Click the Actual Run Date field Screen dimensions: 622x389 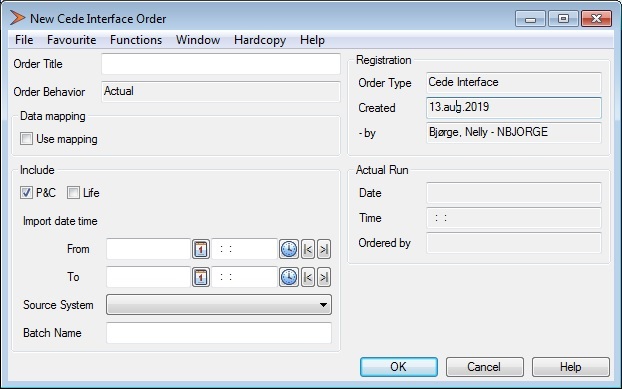click(514, 193)
